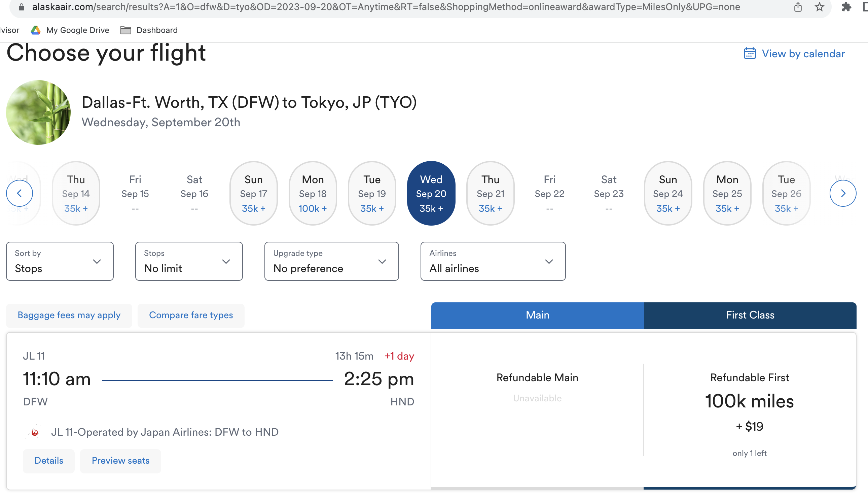Select Thu Sep 14 date
The height and width of the screenshot is (499, 868).
(x=76, y=193)
